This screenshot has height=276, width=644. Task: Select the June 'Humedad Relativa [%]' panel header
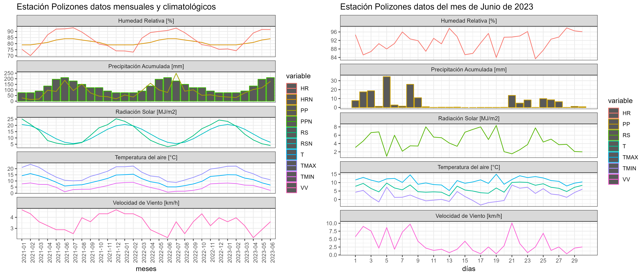tap(469, 21)
